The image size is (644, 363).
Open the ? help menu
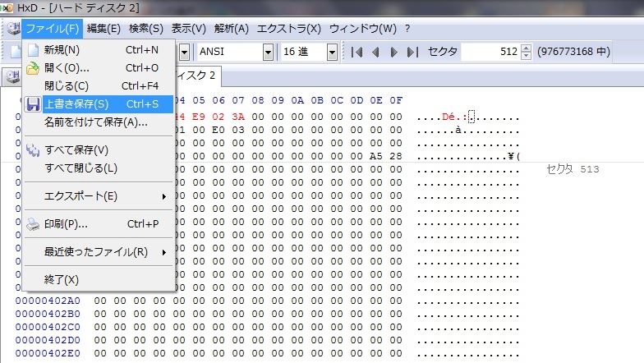(407, 28)
